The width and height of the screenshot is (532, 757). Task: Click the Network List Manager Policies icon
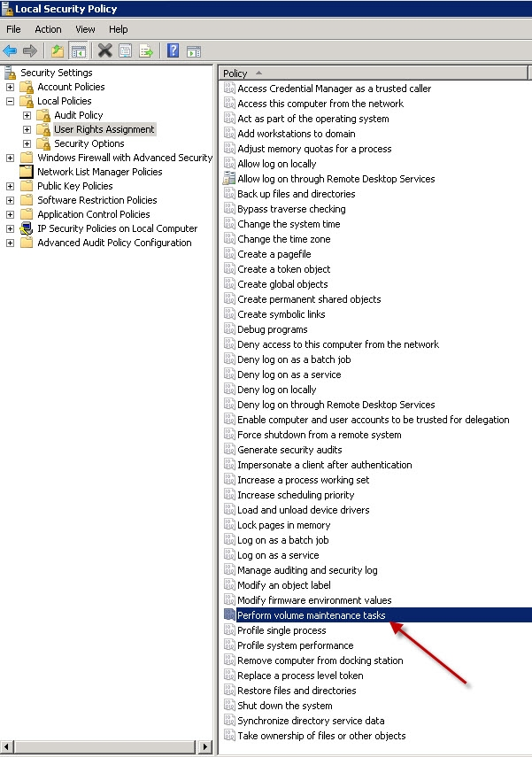(x=26, y=172)
